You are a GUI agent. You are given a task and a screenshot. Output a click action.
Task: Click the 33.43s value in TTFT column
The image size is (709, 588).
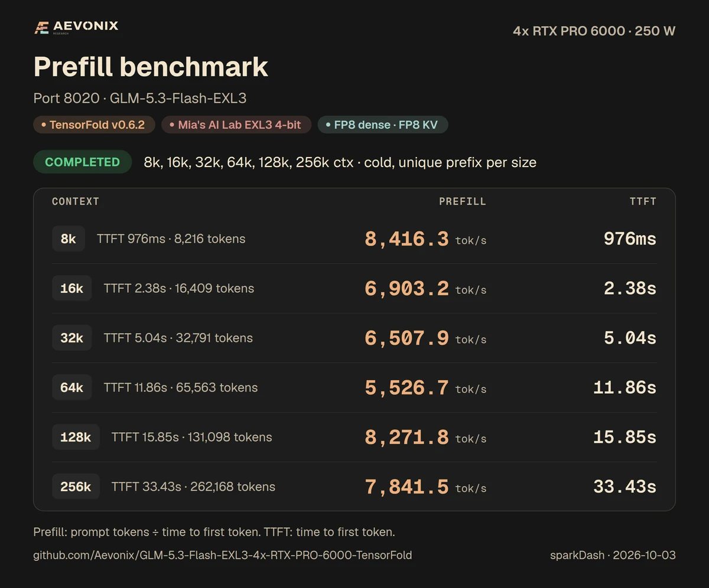625,487
